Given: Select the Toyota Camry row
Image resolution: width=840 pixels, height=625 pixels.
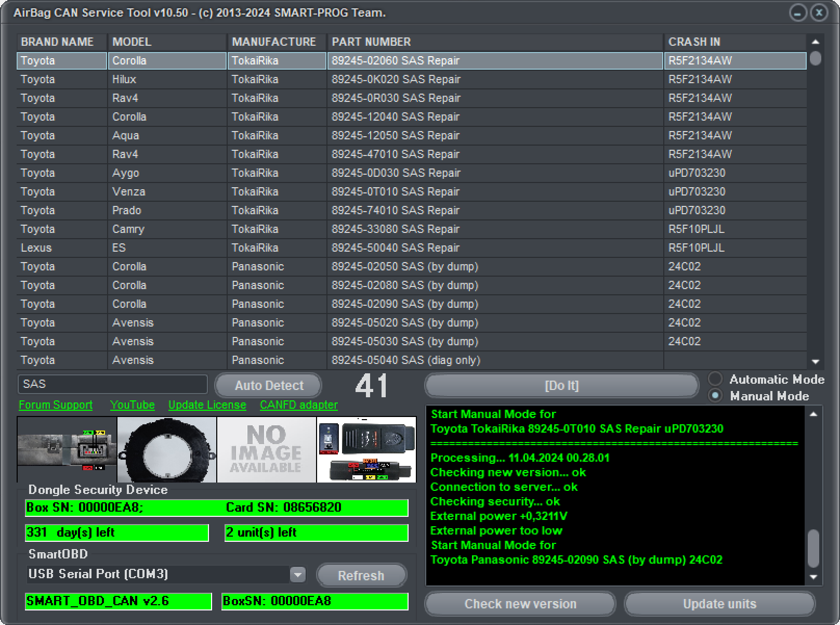Looking at the screenshot, I should coord(412,229).
